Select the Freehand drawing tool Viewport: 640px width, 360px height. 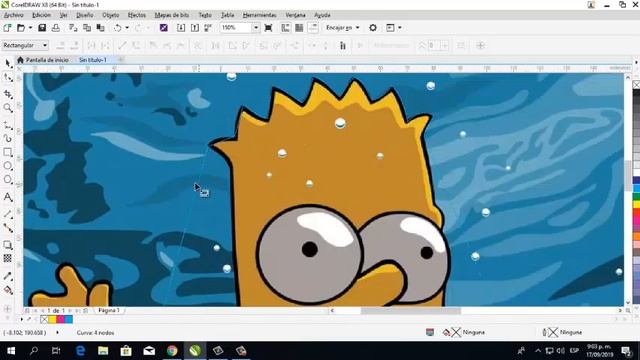[x=8, y=125]
